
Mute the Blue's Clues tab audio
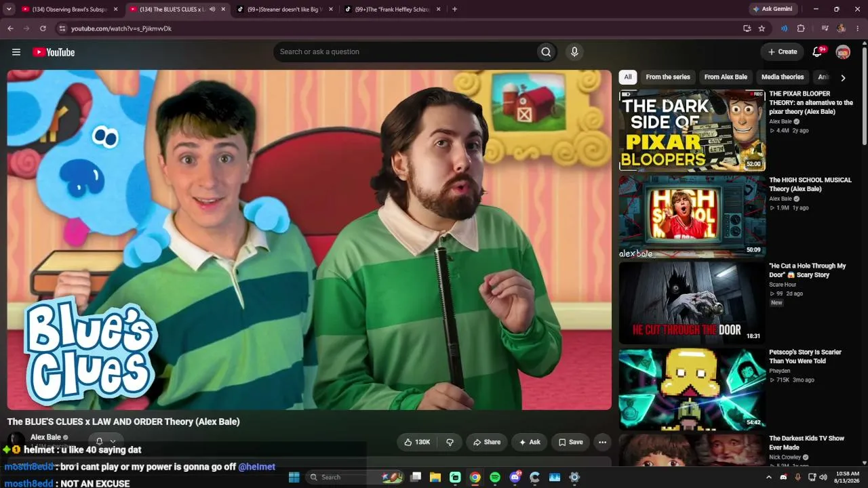point(212,9)
